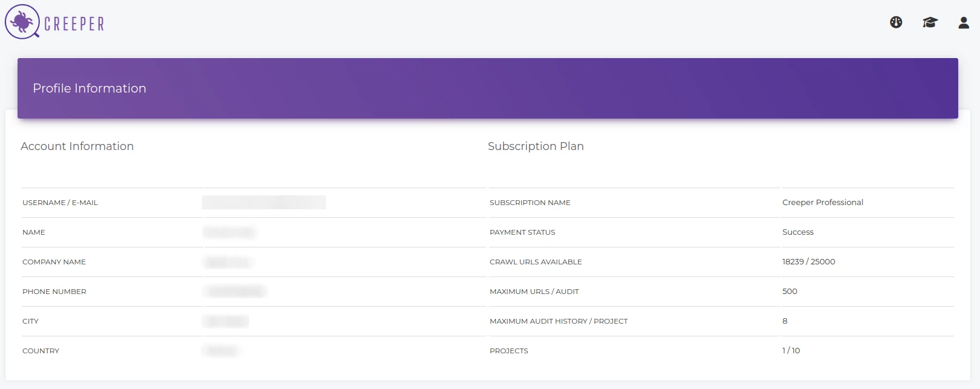Open the dashboard gauge icon
The width and height of the screenshot is (980, 389).
(x=896, y=22)
